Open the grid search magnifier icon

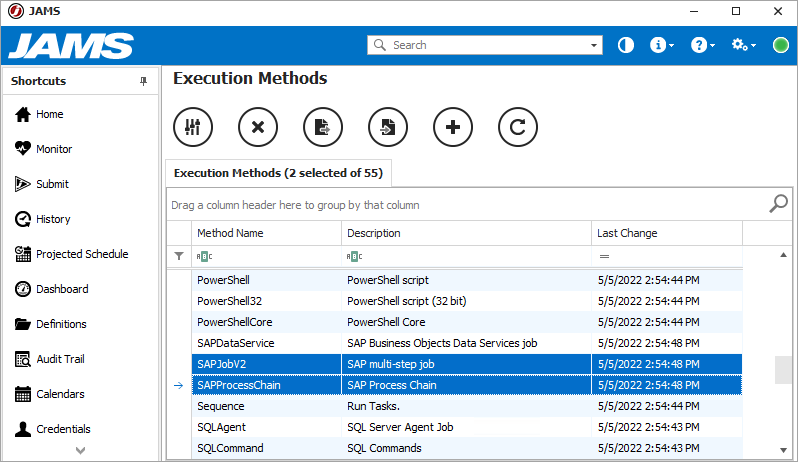778,204
